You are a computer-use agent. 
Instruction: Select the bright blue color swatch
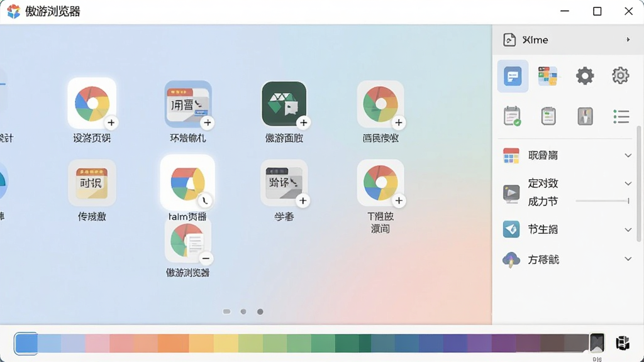pos(26,344)
